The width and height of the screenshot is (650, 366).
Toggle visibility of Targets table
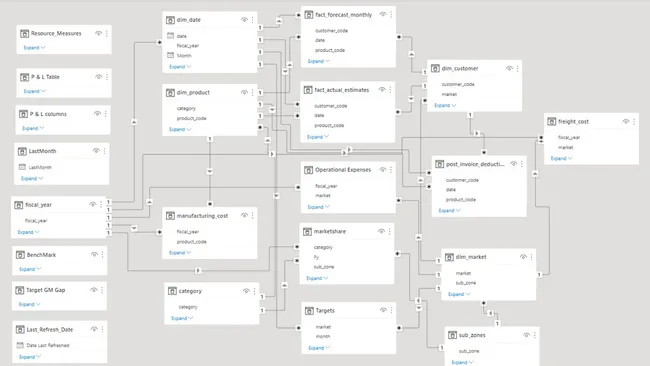pos(383,310)
